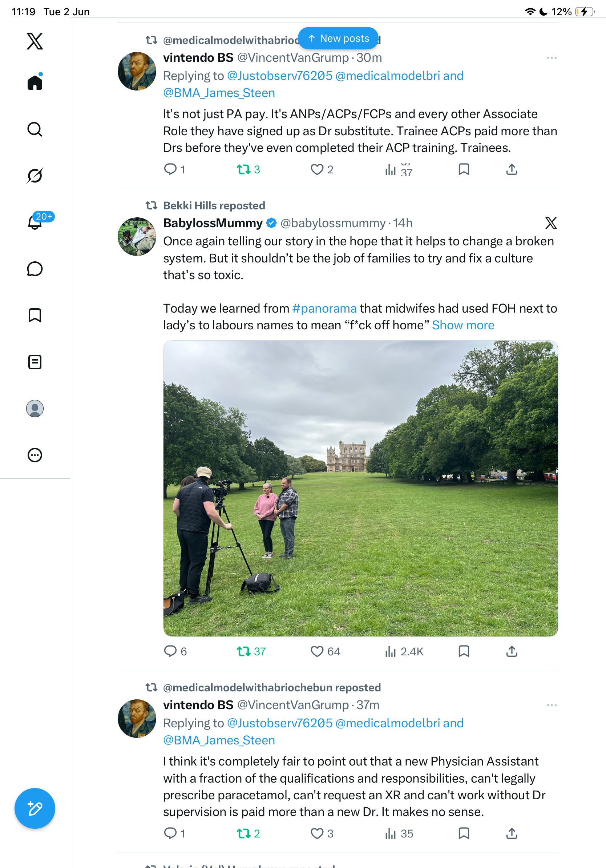606x868 pixels.
Task: Like the BabylossMummy post
Action: tap(316, 651)
